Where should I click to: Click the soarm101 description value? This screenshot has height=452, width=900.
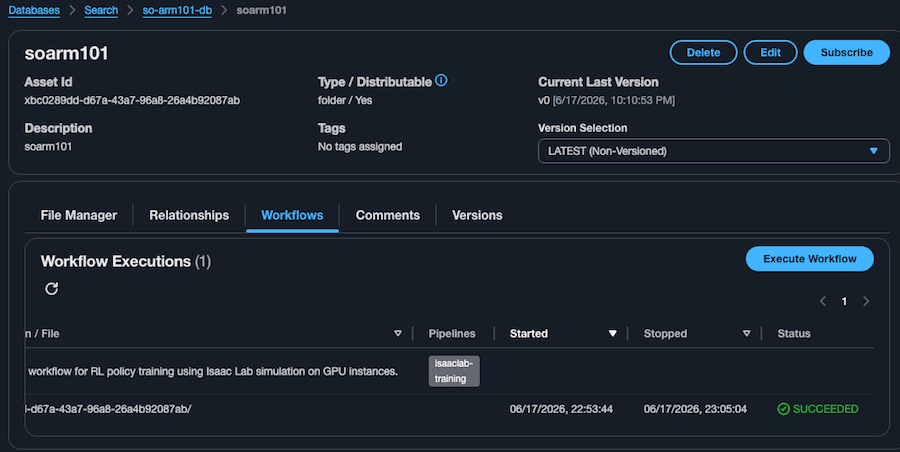48,146
